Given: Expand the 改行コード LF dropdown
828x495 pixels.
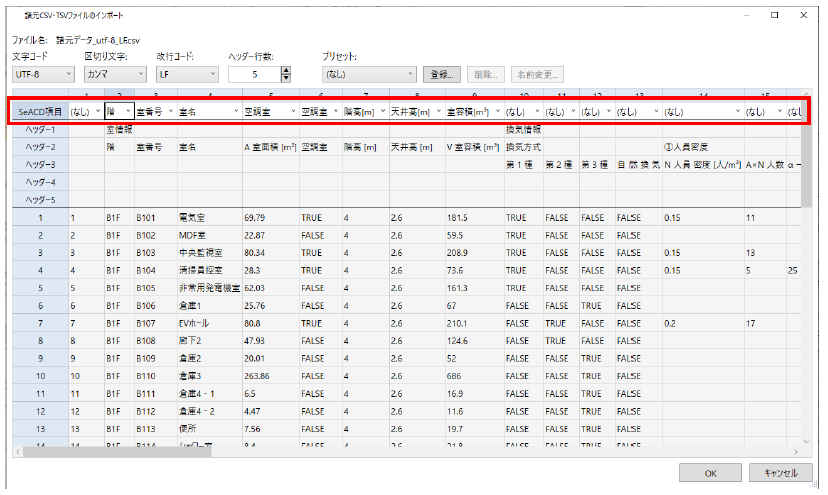Looking at the screenshot, I should (186, 74).
